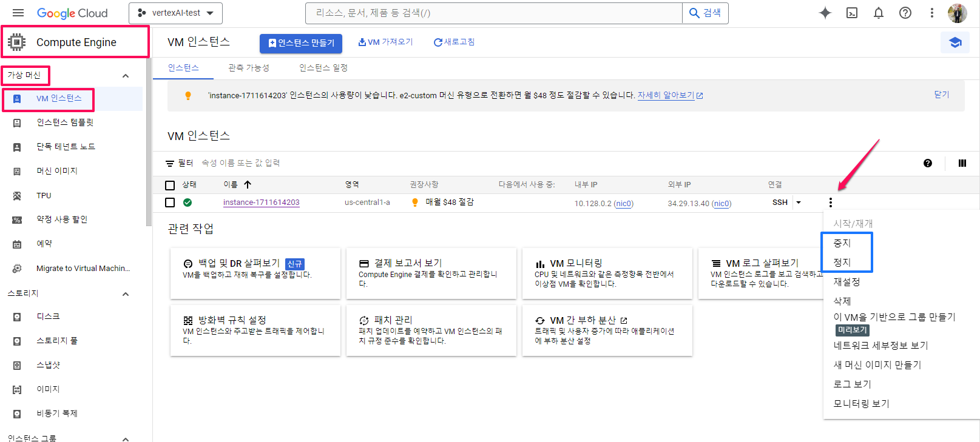Switch to the 인스턴스 일정 tab
Image resolution: width=980 pixels, height=442 pixels.
(323, 68)
